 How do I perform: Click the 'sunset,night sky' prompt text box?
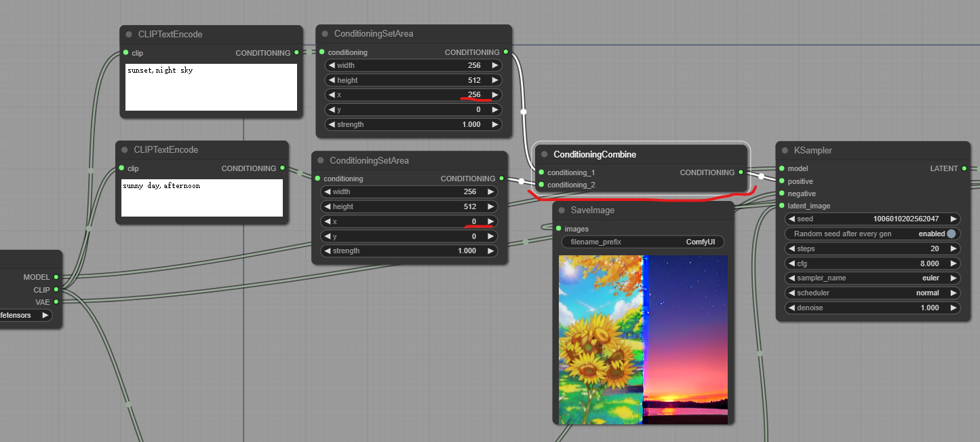click(212, 87)
